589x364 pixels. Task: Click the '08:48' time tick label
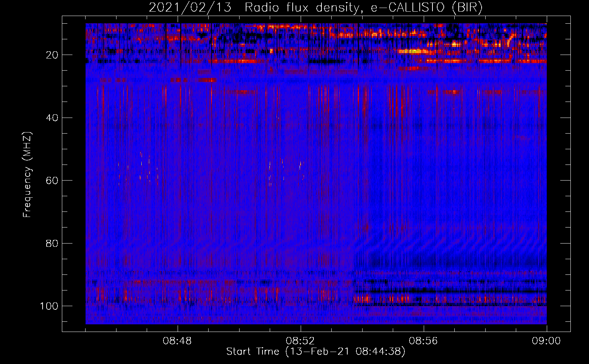click(x=177, y=341)
